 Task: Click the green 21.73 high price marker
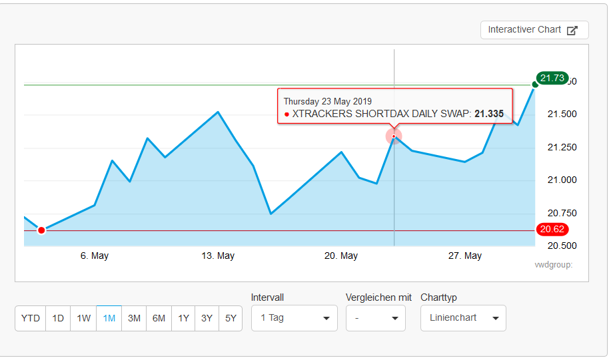pyautogui.click(x=552, y=79)
